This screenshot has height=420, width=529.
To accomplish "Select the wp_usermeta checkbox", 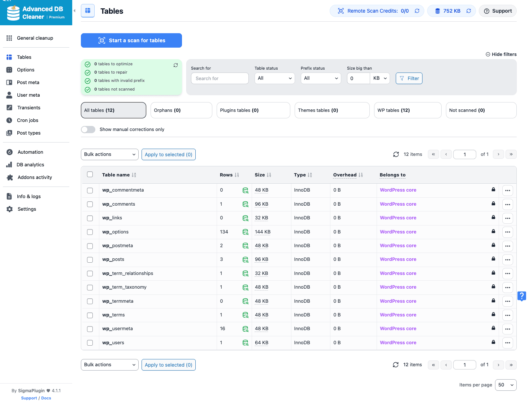I will coord(90,329).
